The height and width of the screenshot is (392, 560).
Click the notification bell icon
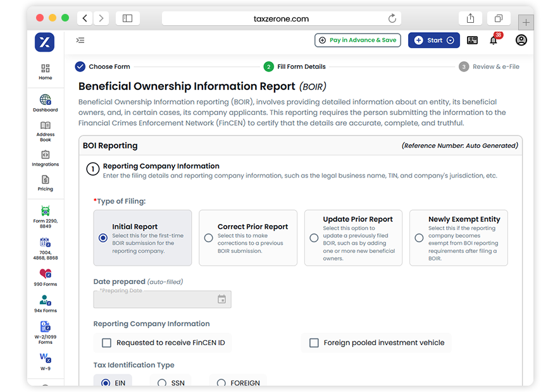494,40
